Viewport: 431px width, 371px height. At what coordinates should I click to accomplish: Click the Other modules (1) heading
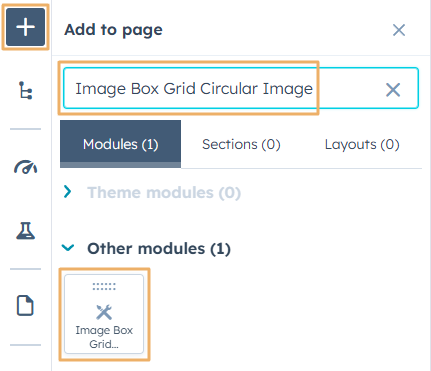click(x=159, y=249)
